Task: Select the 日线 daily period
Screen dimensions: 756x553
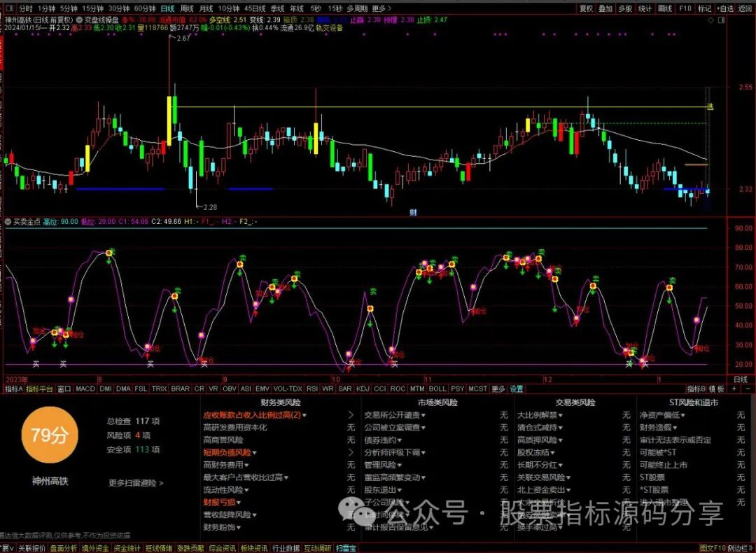Action: click(x=167, y=8)
